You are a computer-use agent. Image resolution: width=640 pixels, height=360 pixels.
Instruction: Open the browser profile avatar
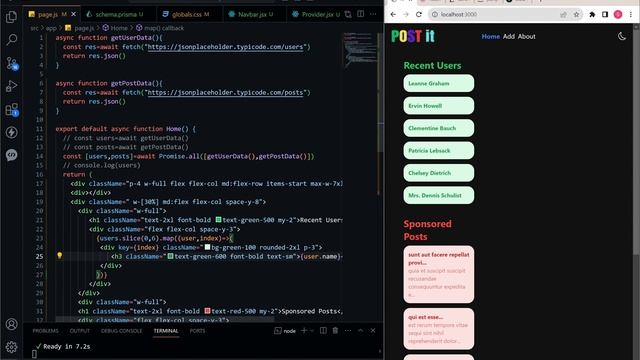pos(618,14)
